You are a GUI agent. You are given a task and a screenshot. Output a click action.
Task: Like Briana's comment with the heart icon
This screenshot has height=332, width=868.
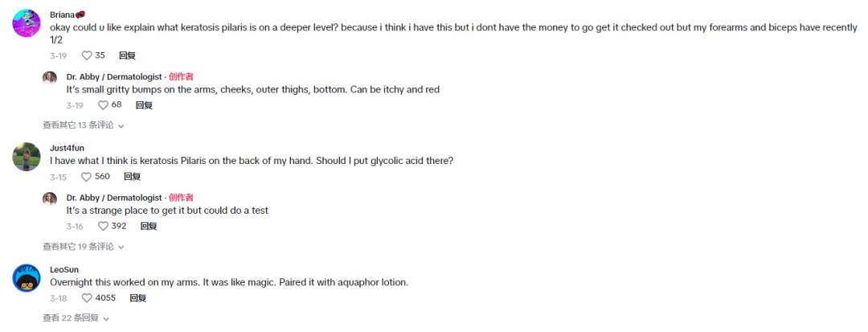point(87,55)
